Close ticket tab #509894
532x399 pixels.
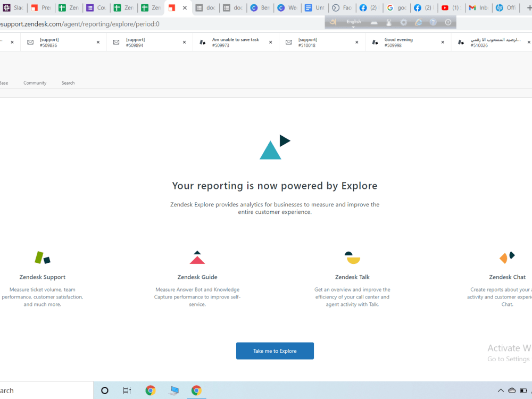coord(184,43)
